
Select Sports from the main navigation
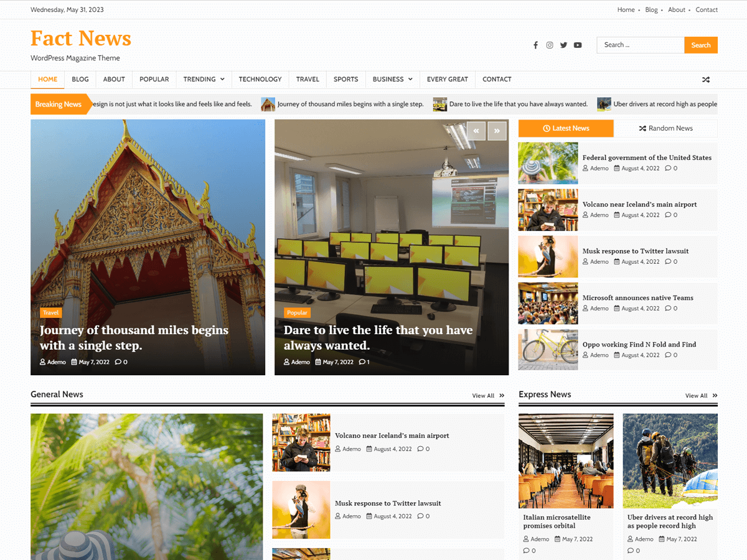point(345,80)
